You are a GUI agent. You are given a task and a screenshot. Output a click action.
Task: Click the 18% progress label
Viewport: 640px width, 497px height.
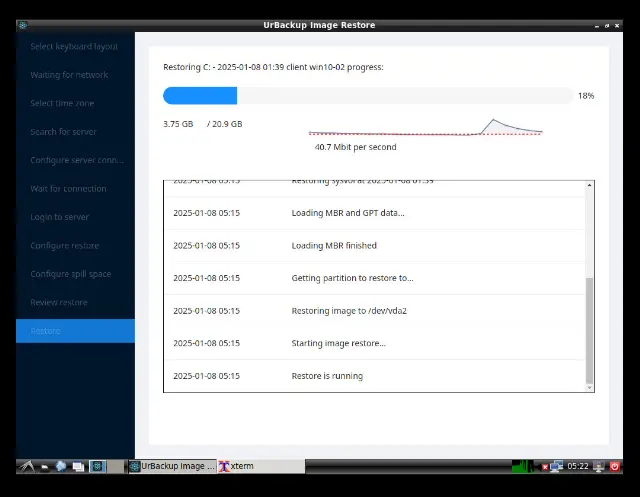pyautogui.click(x=586, y=96)
